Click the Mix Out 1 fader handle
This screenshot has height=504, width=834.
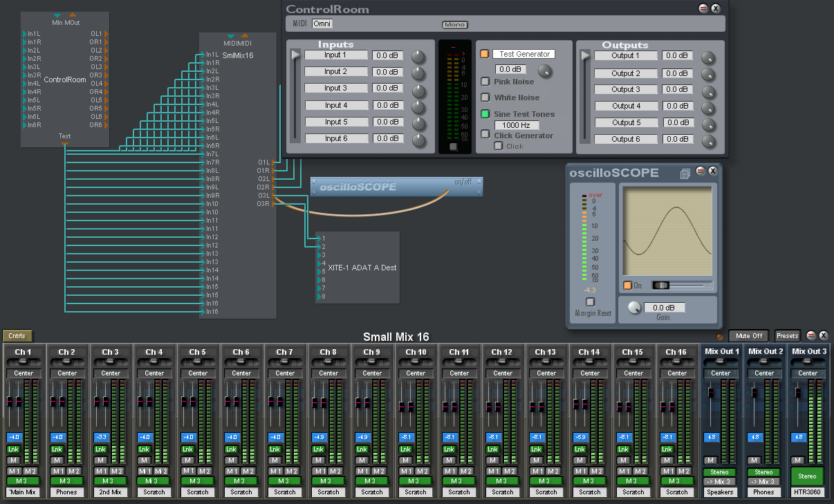[x=710, y=392]
